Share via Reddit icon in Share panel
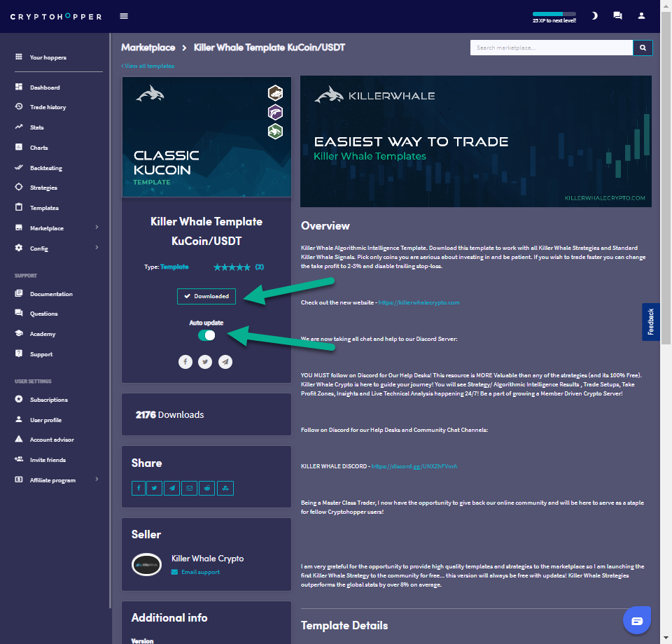The image size is (672, 644). pyautogui.click(x=207, y=489)
